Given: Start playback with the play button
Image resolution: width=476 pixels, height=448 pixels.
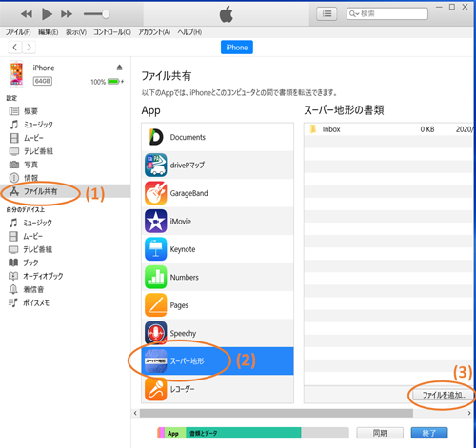Looking at the screenshot, I should click(47, 14).
